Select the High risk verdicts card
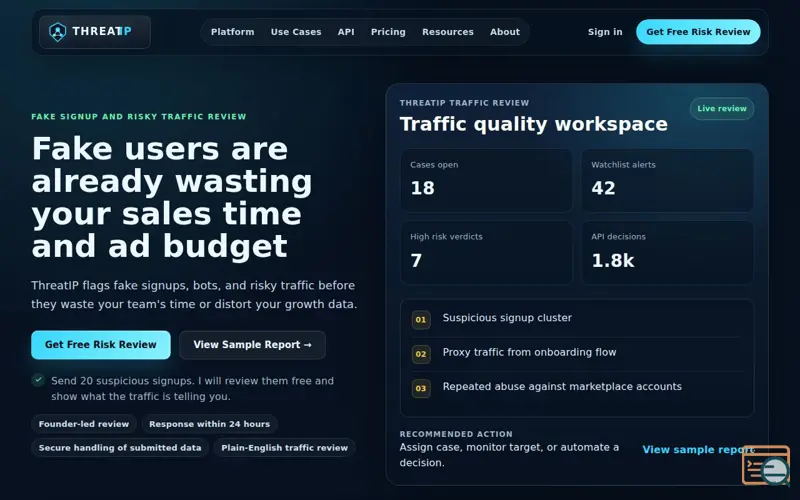 [486, 253]
